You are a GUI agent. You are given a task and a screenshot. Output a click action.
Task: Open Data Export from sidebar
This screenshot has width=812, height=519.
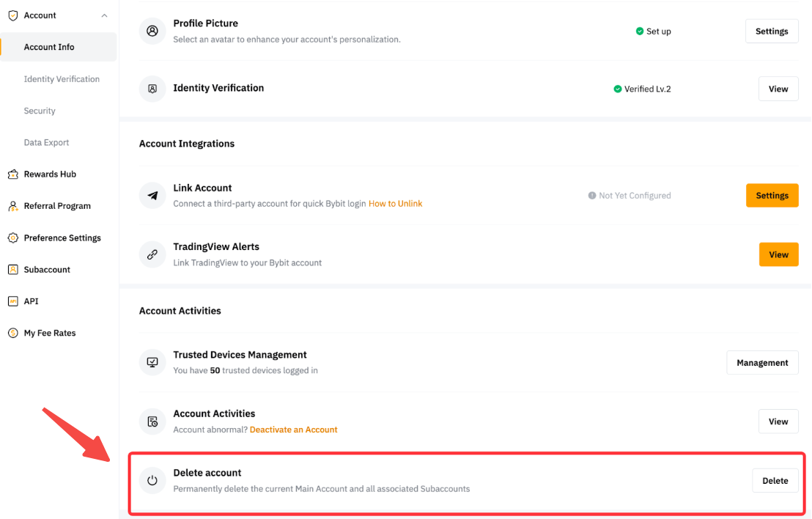46,142
